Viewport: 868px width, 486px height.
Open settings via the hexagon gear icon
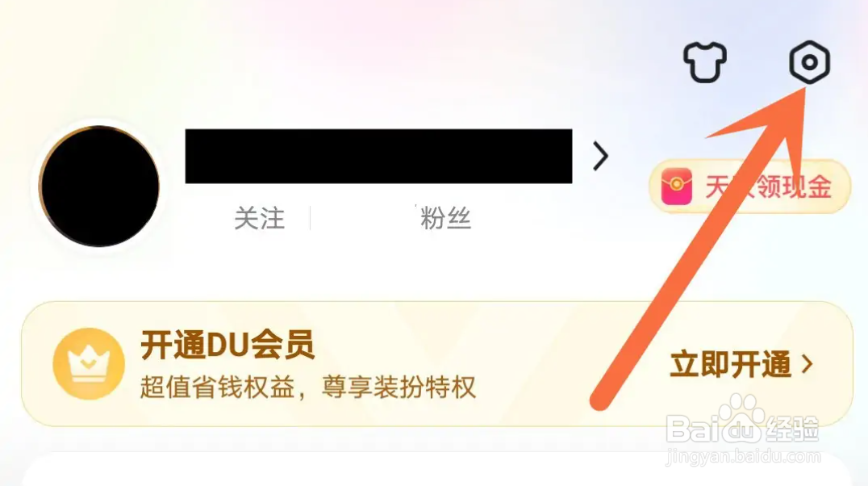click(809, 62)
